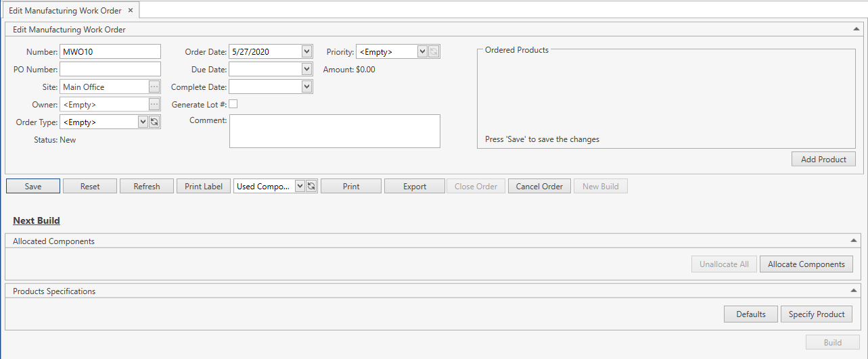Click the Comment text area
The width and height of the screenshot is (868, 359).
click(x=334, y=130)
